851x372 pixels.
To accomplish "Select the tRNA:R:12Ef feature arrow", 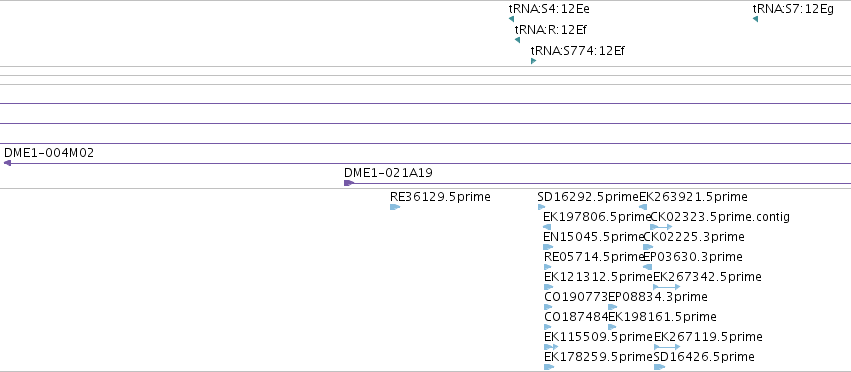I will click(x=517, y=40).
